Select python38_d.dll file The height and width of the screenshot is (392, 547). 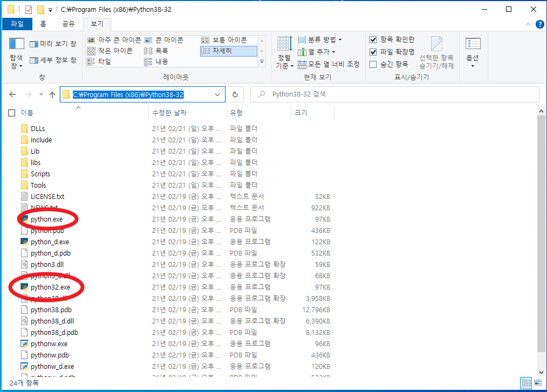click(x=52, y=321)
